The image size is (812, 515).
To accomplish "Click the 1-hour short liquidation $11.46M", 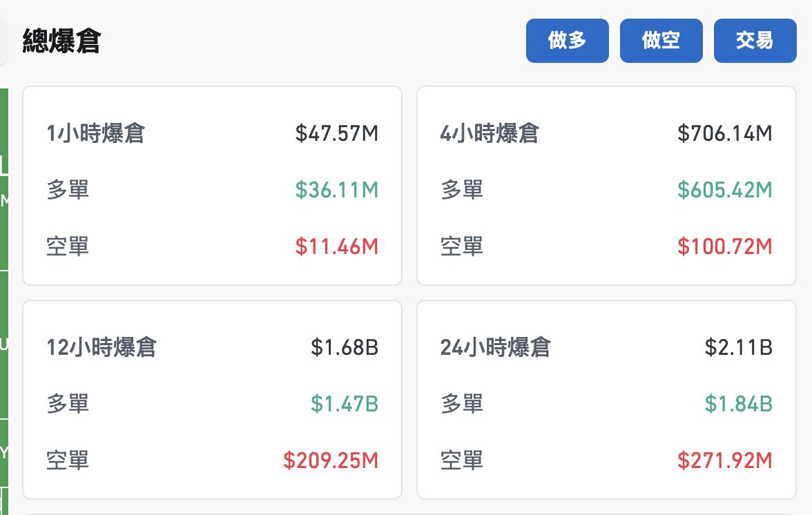I will point(337,246).
